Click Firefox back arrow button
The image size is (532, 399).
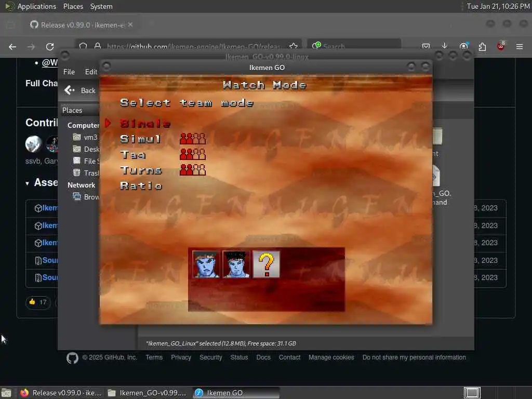tap(12, 47)
